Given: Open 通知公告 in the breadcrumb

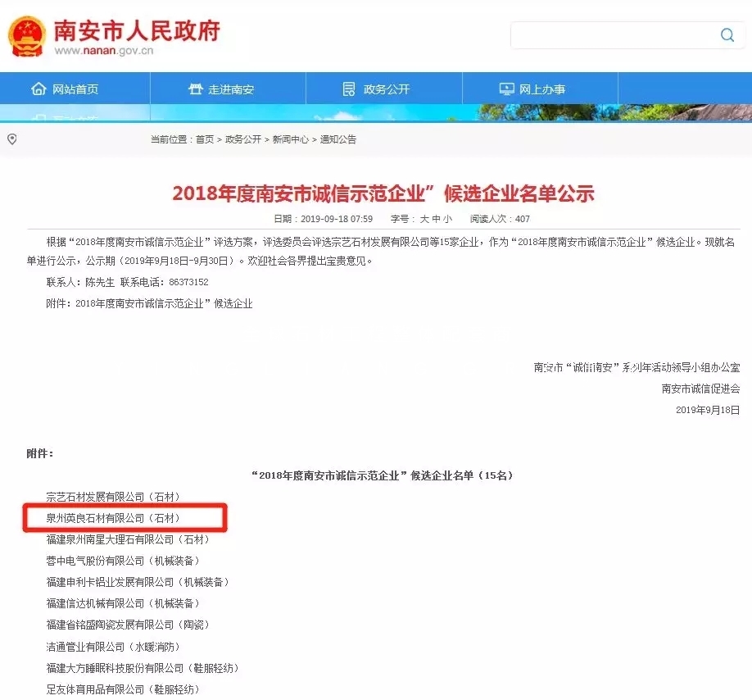Looking at the screenshot, I should coord(338,139).
